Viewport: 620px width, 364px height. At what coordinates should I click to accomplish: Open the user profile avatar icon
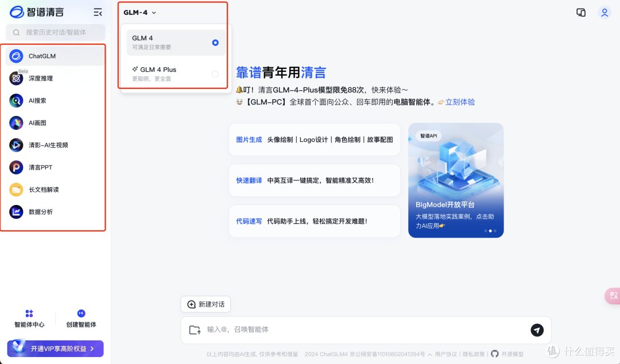[604, 13]
